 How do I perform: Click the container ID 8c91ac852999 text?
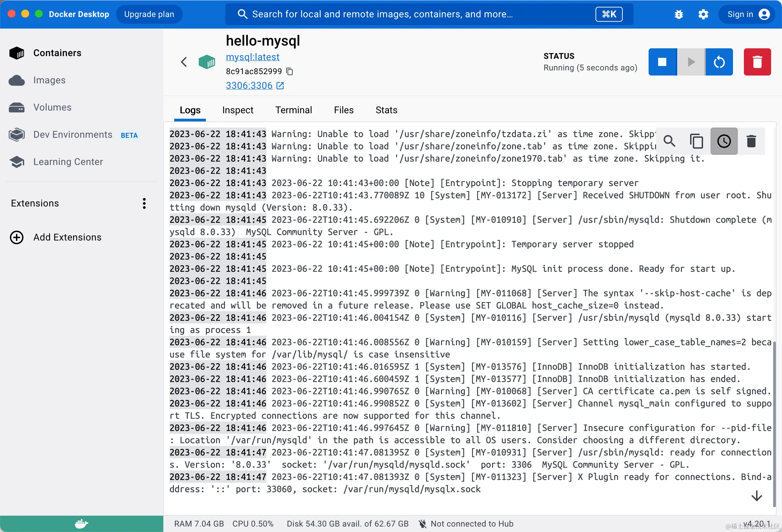254,71
